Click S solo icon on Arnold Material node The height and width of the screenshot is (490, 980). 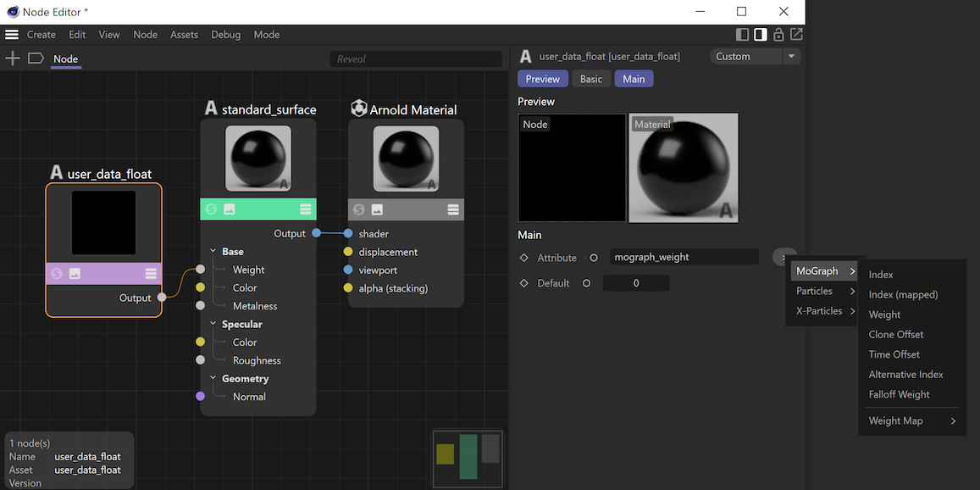click(359, 209)
